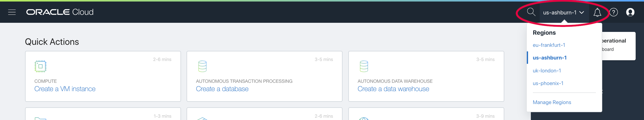Open the help question mark menu
This screenshot has height=120, width=644.
pos(614,12)
